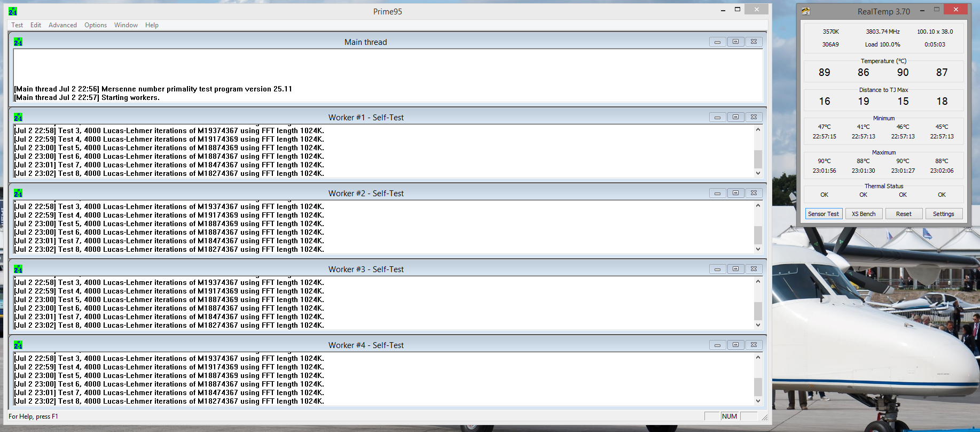Run the XS Bench benchmark
The height and width of the screenshot is (432, 980).
(864, 214)
